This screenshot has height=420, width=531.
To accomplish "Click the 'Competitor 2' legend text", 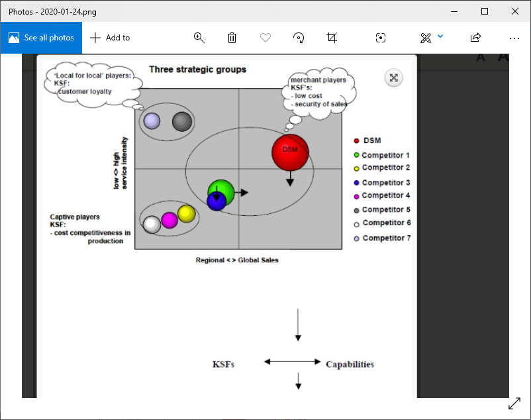I will pyautogui.click(x=386, y=168).
